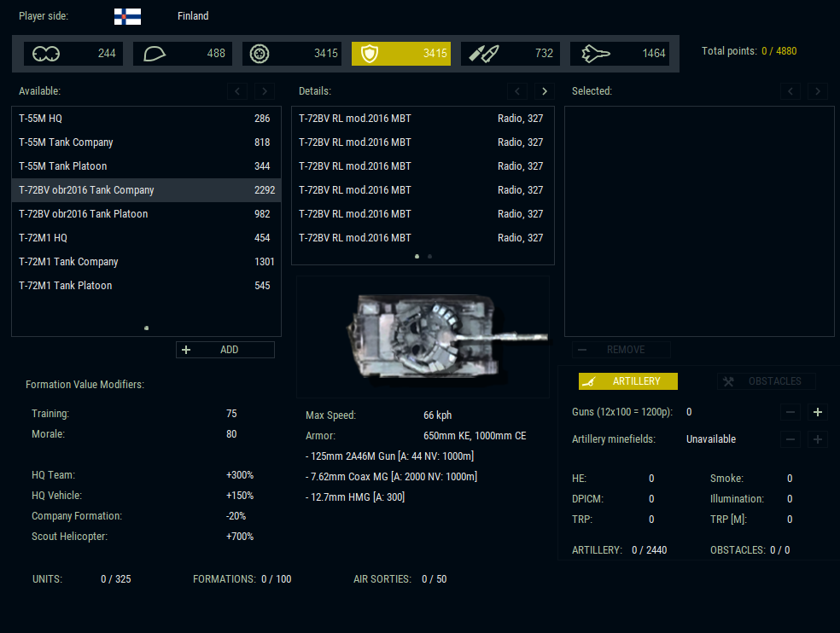Viewport: 840px width, 633px height.
Task: Increase the number of Guns with plus
Action: point(817,412)
